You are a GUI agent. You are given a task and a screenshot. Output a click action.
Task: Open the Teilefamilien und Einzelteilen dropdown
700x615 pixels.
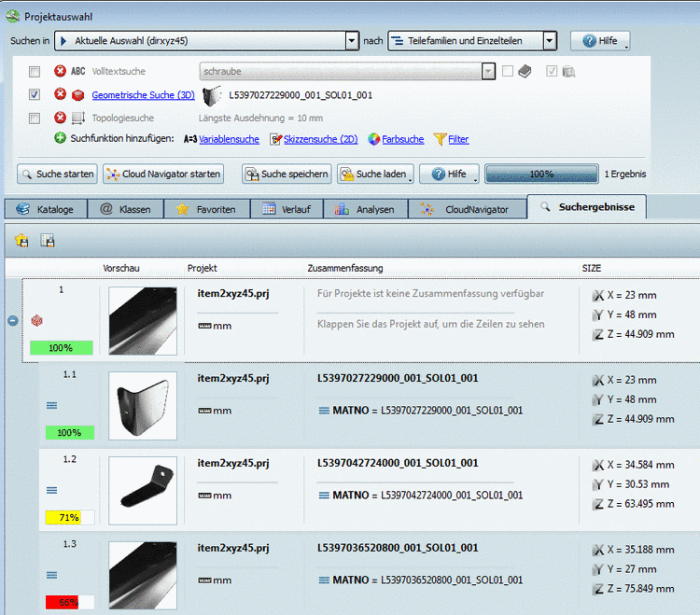550,41
